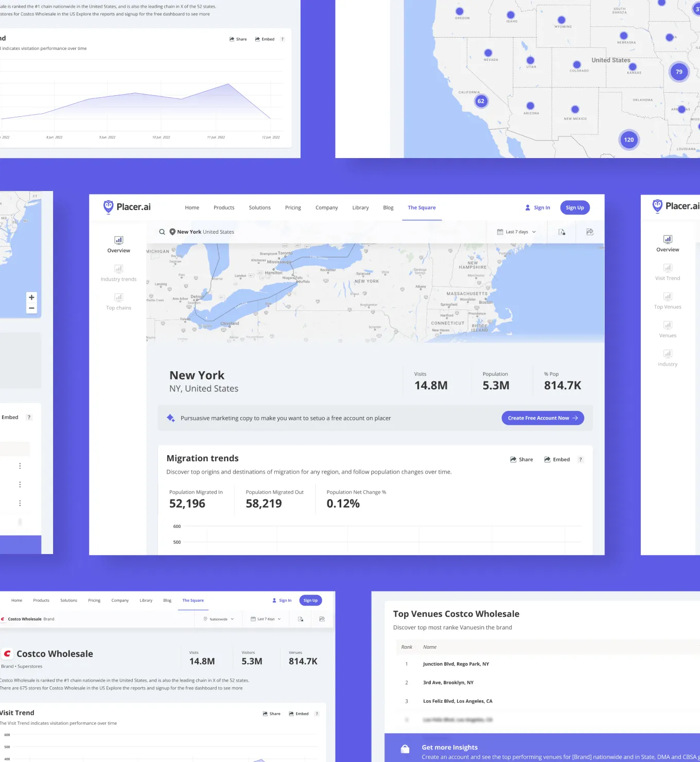Select the Wyoming dot on the US map

coord(561,20)
